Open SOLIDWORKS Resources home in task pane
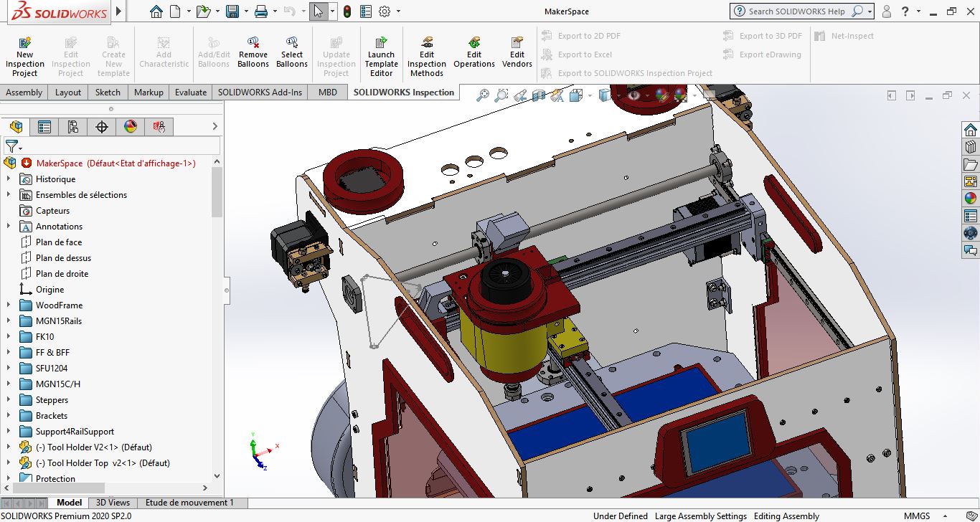 click(971, 130)
